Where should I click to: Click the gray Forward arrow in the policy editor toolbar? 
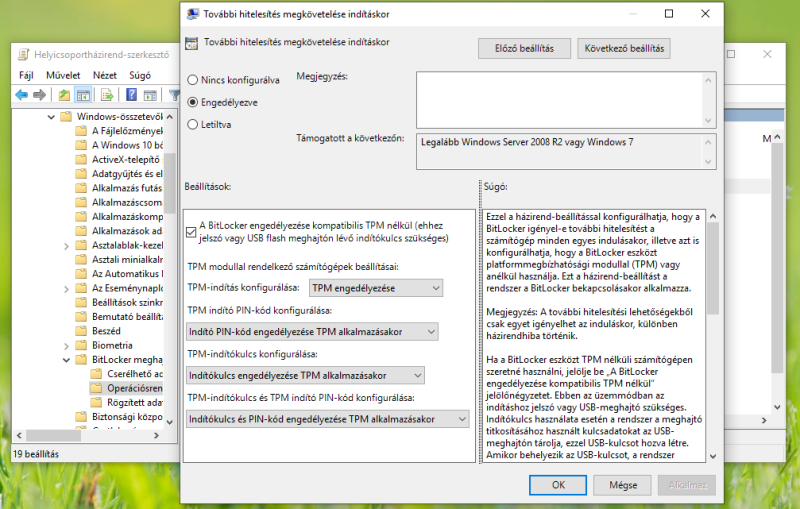click(x=39, y=95)
